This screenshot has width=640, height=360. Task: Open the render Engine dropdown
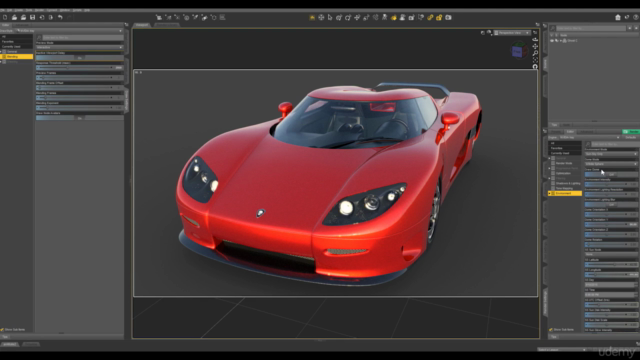[589, 138]
